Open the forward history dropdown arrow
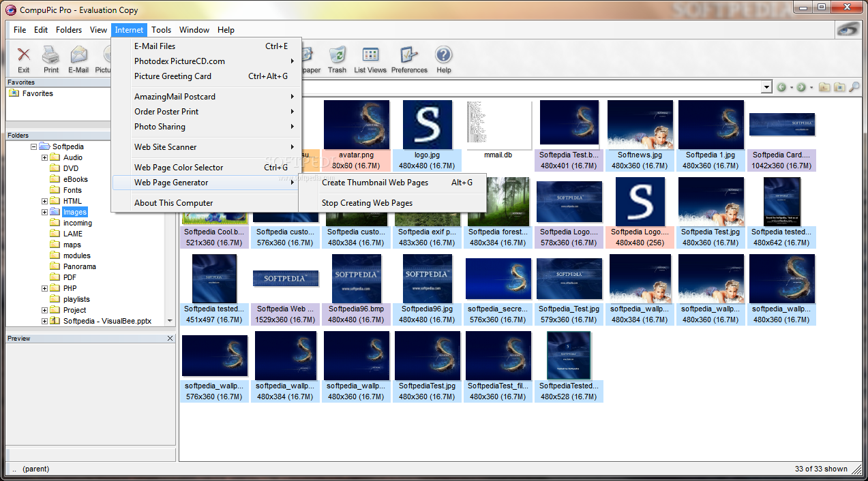 811,87
